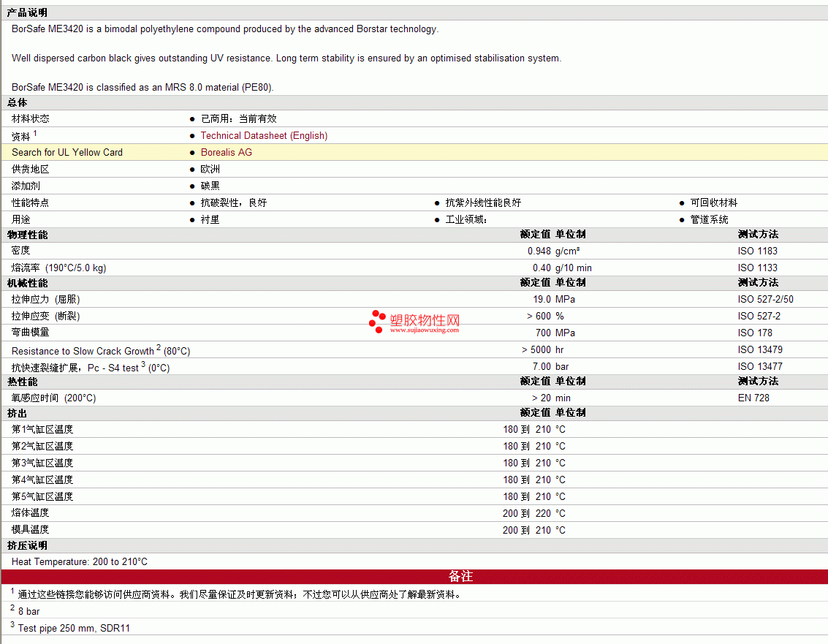Select ISO 527-2/50 test method
The height and width of the screenshot is (644, 828).
pos(766,300)
